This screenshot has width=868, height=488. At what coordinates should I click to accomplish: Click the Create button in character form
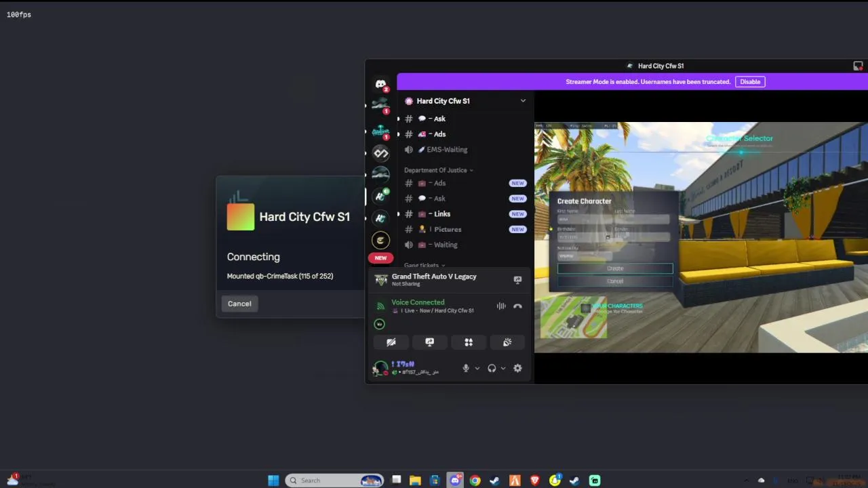tap(615, 268)
